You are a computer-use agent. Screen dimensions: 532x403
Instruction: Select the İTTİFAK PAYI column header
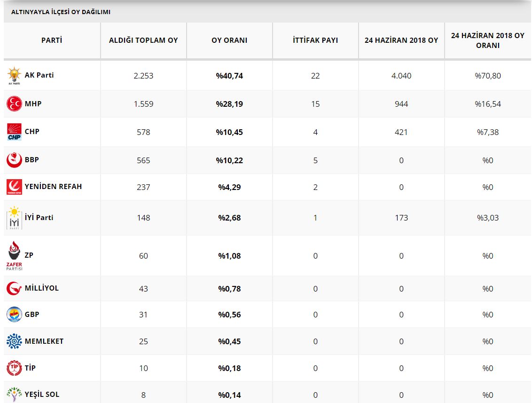315,40
